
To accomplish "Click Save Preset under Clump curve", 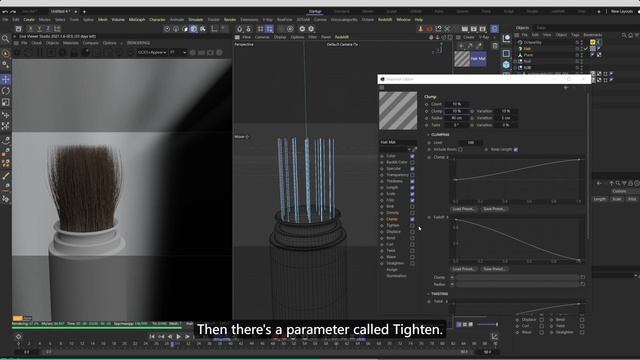I will coord(494,209).
